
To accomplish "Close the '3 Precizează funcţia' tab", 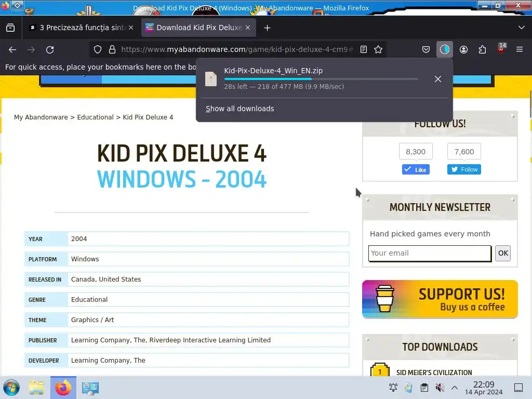I will pos(131,28).
